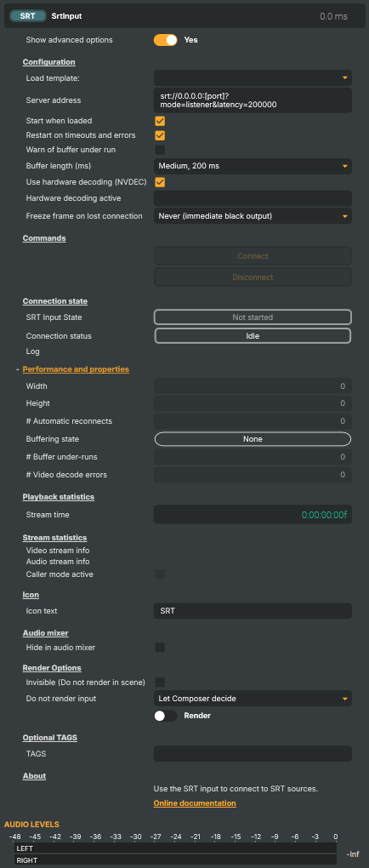
Task: Click the LEFT audio level meter
Action: tap(175, 848)
